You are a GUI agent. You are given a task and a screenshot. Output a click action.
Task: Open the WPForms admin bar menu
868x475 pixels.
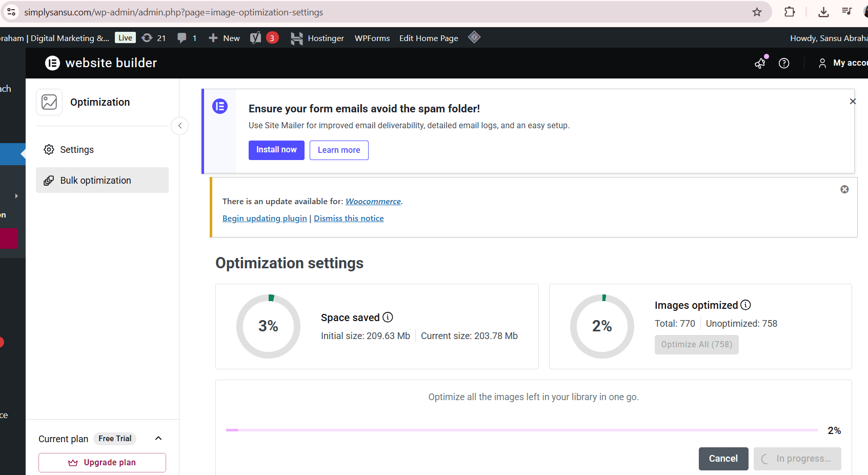(x=372, y=38)
